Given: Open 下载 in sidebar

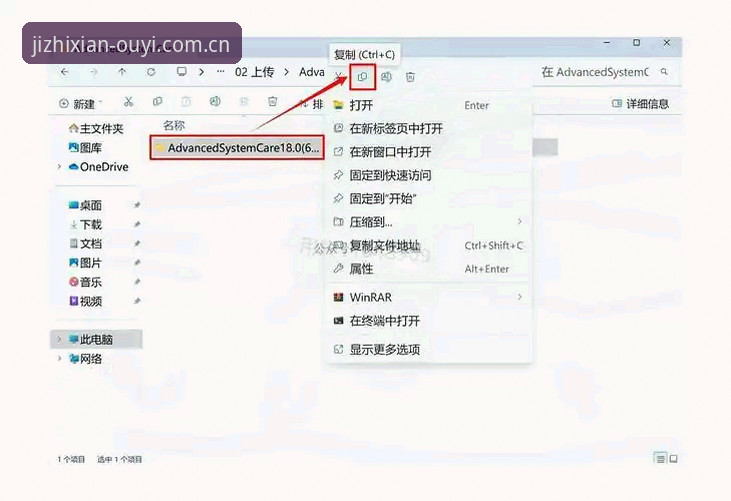Looking at the screenshot, I should [85, 224].
